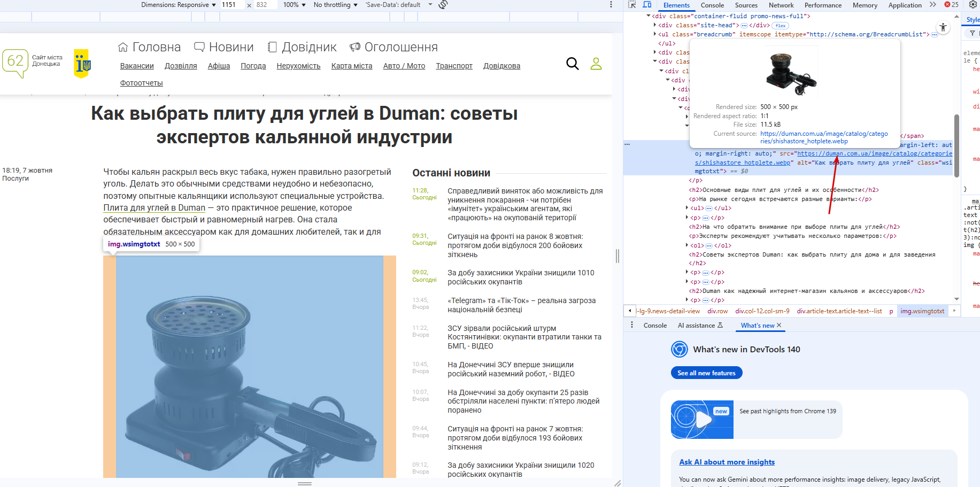Go to Новини in the site menu
The height and width of the screenshot is (487, 980).
(223, 47)
